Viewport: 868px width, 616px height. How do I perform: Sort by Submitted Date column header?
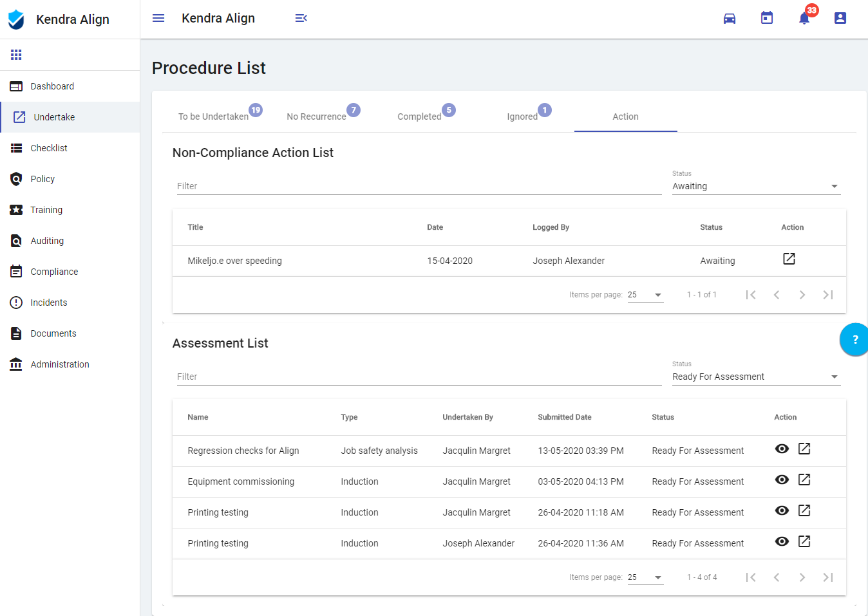point(564,417)
